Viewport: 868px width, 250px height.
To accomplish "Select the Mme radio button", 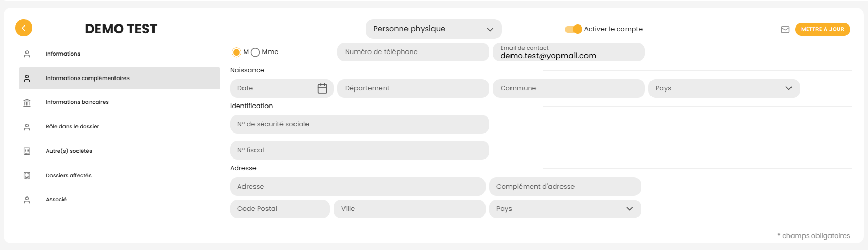I will 255,52.
